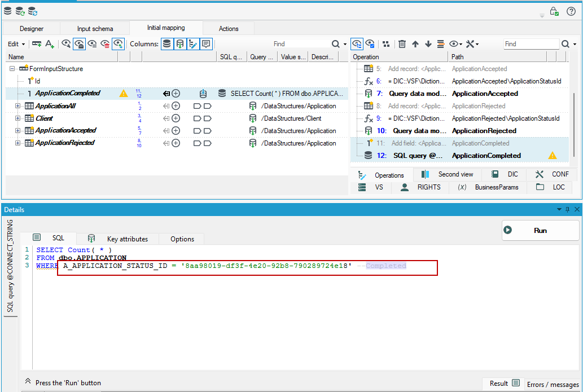The width and height of the screenshot is (583, 392).
Task: Click the move operation up arrow
Action: (415, 44)
